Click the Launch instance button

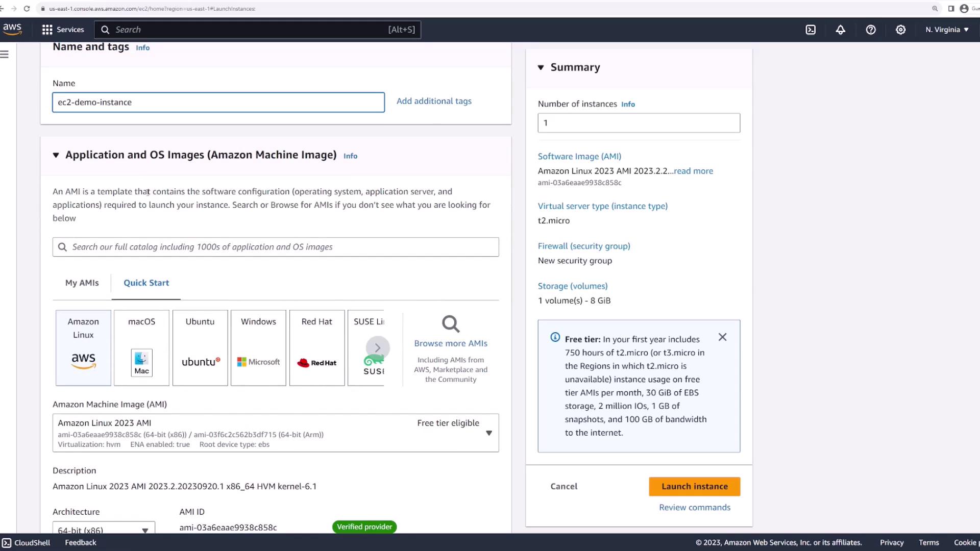tap(694, 486)
